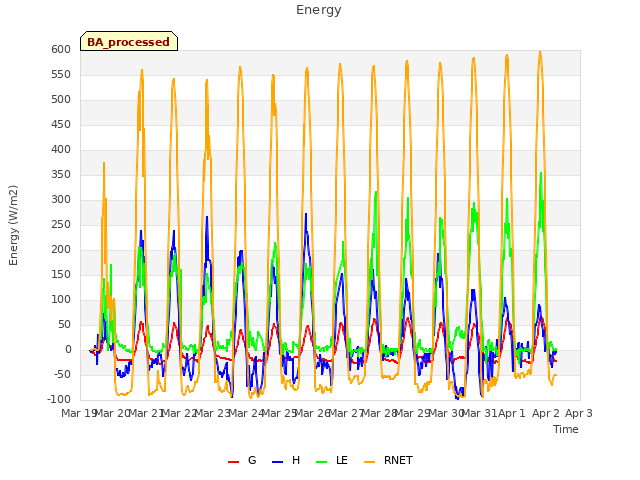Click the BA_processed annotation label
Viewport: 640px width, 480px height.
[x=129, y=42]
